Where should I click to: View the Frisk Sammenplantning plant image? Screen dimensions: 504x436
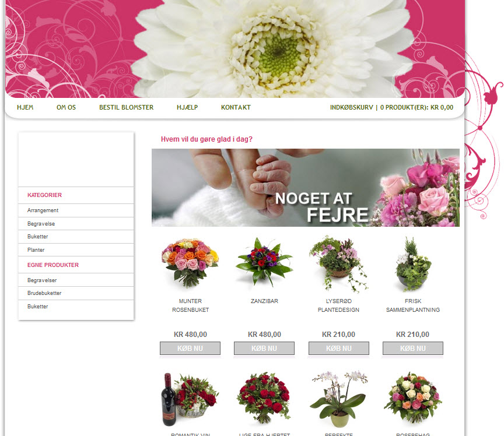click(413, 264)
